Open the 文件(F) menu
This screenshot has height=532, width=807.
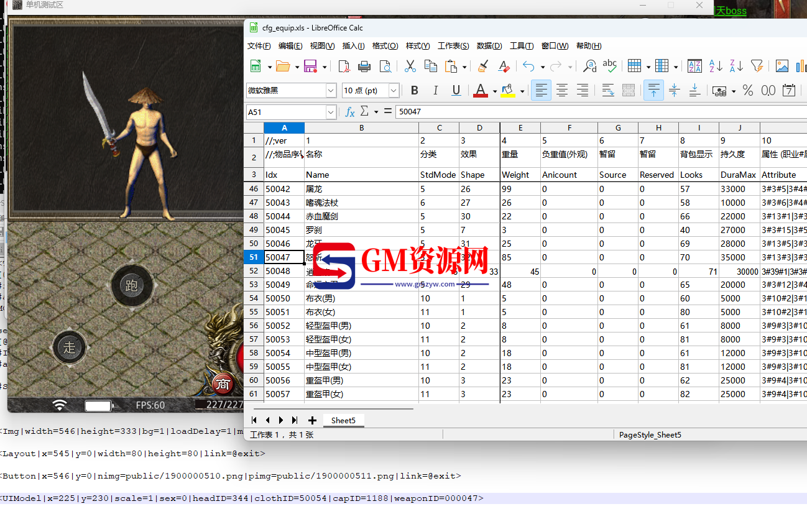pyautogui.click(x=259, y=46)
